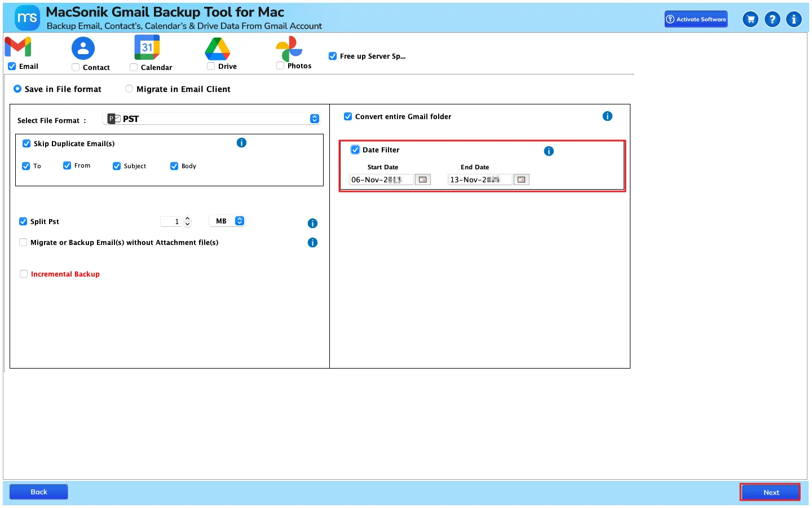Uncheck the Body duplicate criterion

(x=174, y=166)
